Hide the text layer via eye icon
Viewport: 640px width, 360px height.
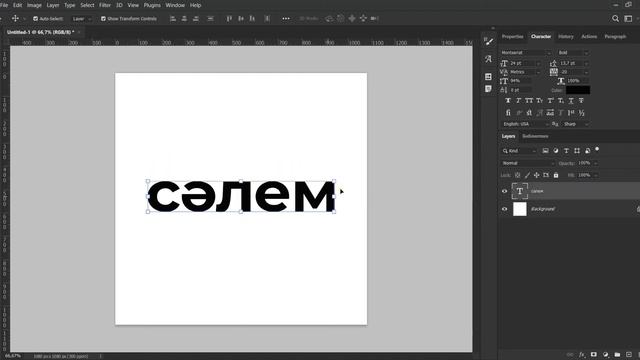tap(504, 191)
